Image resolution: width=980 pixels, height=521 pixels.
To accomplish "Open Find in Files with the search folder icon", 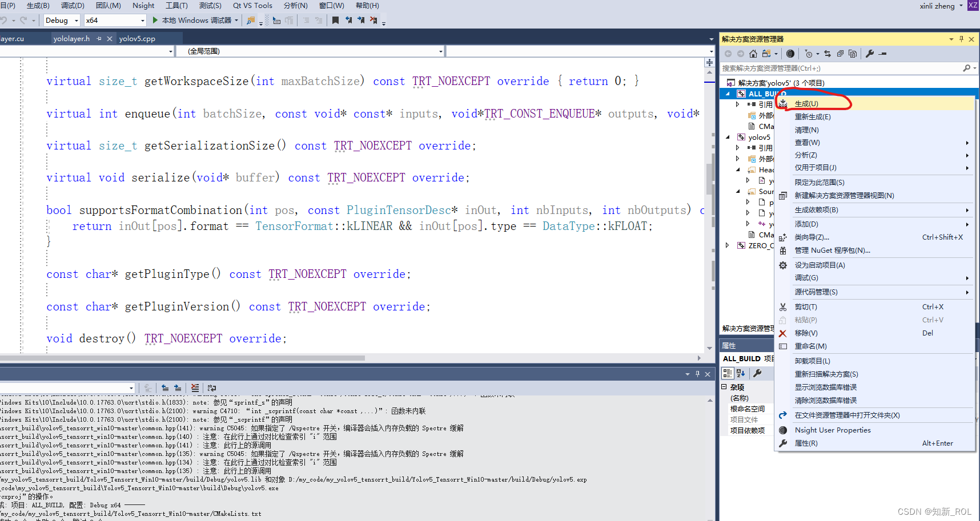I will coord(250,20).
